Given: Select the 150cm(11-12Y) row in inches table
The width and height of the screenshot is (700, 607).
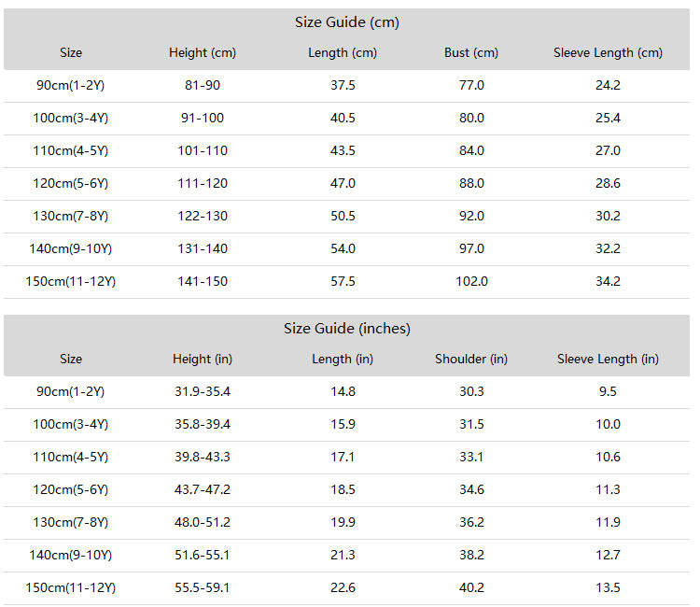Looking at the screenshot, I should coord(347,587).
